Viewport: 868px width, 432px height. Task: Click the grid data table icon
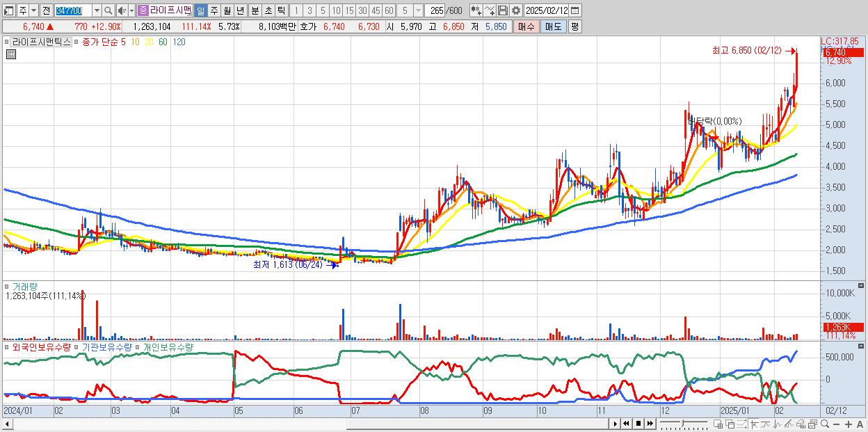(10, 54)
